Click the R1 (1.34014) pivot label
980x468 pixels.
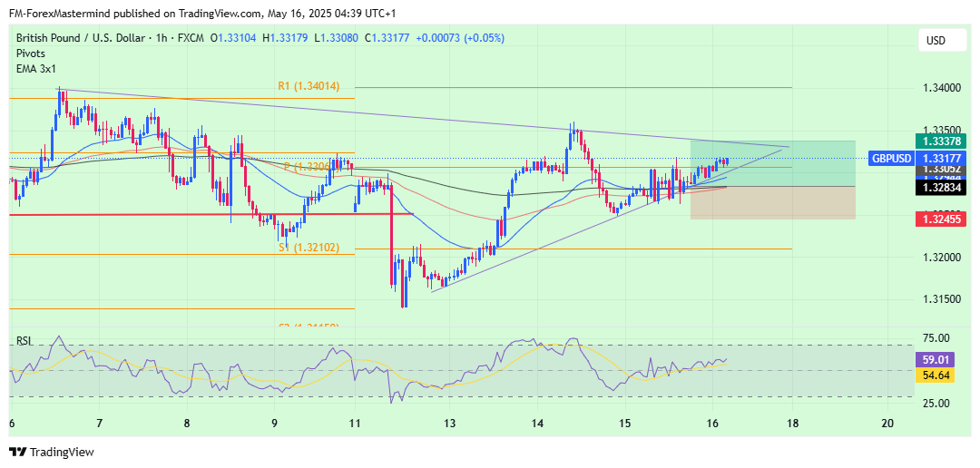[x=309, y=87]
